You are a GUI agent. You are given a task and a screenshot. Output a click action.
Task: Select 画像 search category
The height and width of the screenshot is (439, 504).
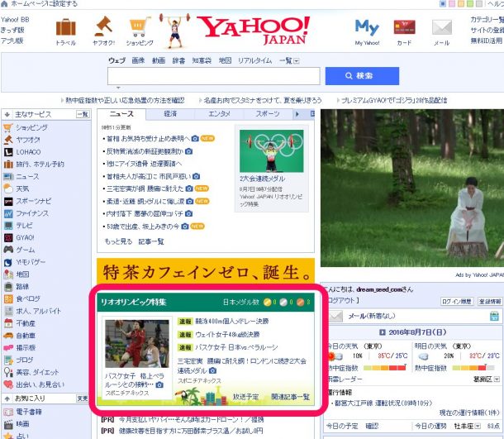click(x=138, y=60)
